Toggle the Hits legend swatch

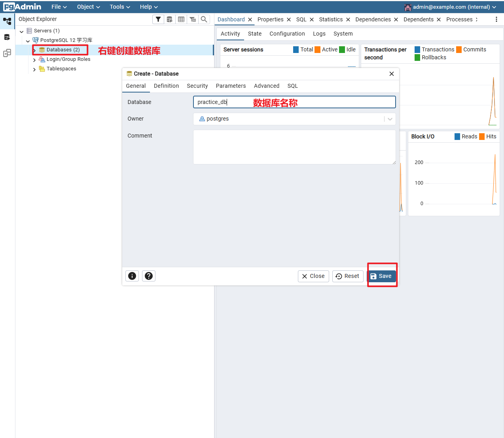[x=482, y=136]
